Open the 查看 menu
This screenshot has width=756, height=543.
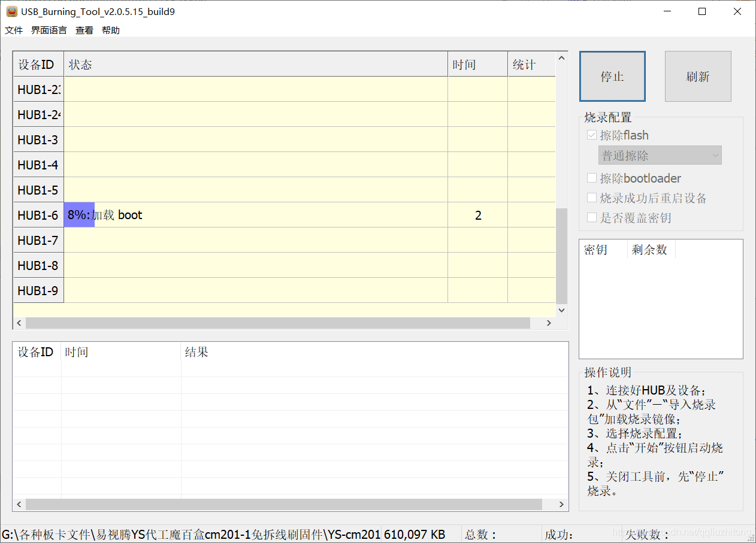84,31
